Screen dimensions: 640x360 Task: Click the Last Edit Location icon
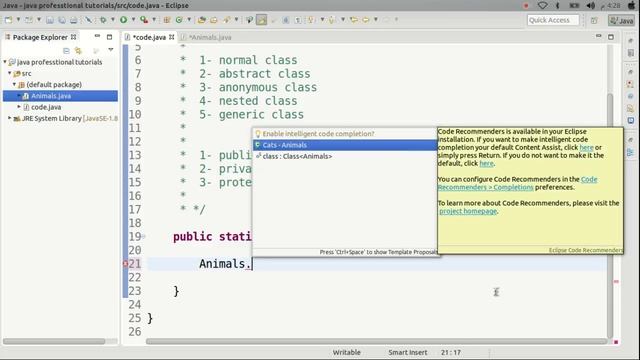click(353, 20)
